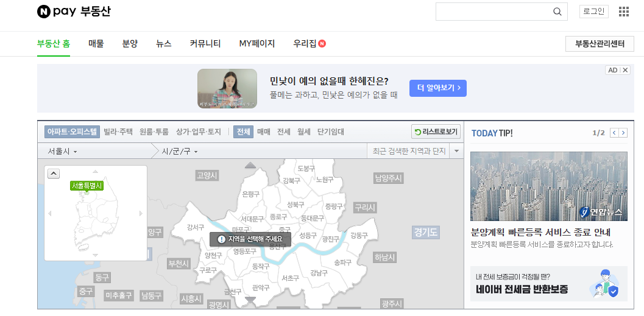
Task: Select 강서구 on the map
Action: pos(196,227)
